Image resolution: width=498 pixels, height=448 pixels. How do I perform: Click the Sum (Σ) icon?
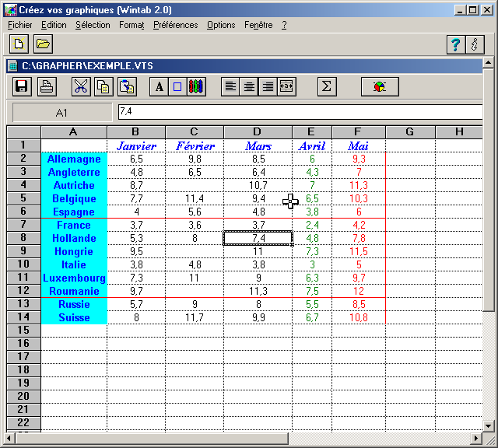[x=327, y=86]
